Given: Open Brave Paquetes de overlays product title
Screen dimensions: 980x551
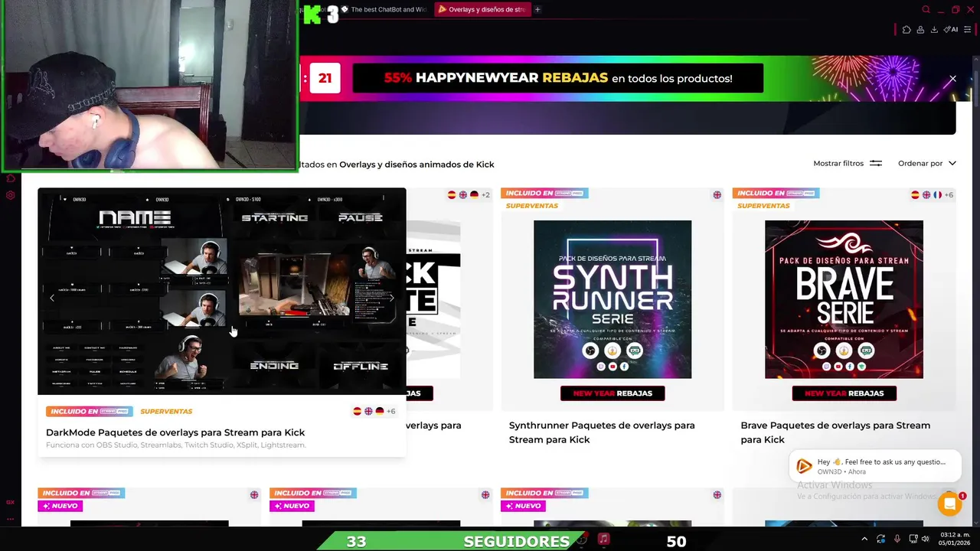Looking at the screenshot, I should click(x=835, y=432).
